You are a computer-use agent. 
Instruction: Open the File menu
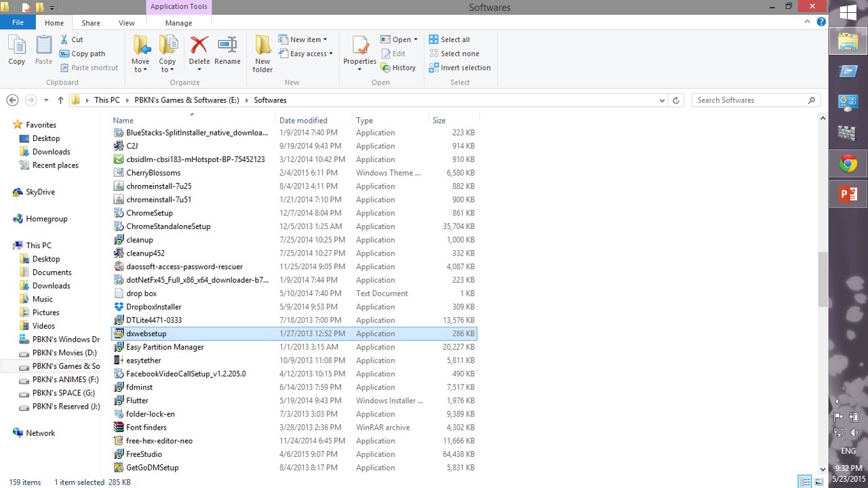click(18, 22)
